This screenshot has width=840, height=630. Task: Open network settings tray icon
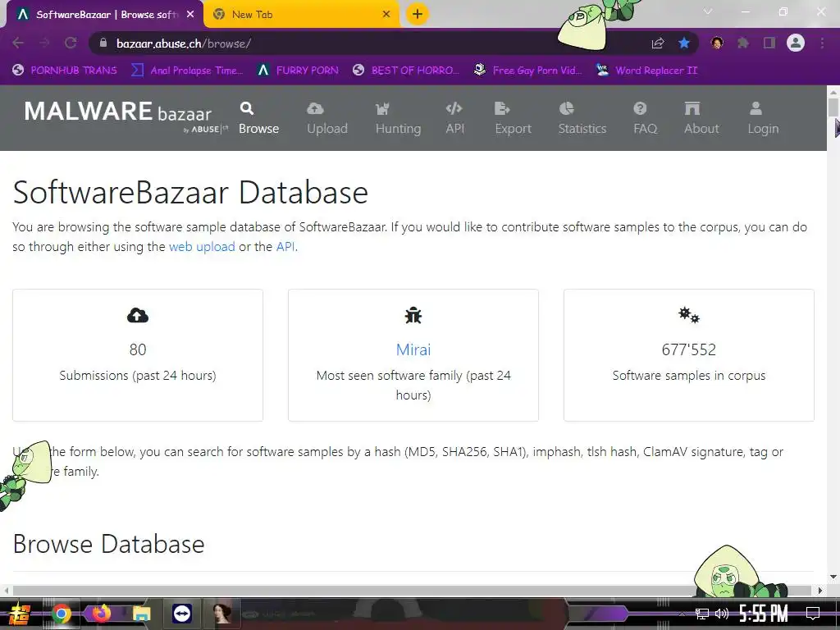[x=701, y=614]
